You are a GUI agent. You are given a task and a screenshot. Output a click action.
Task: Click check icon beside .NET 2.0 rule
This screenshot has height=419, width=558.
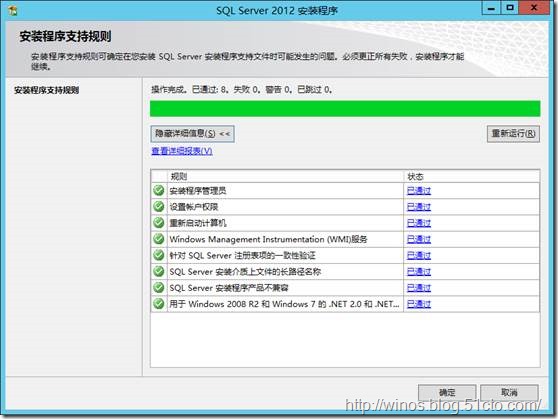tap(159, 304)
